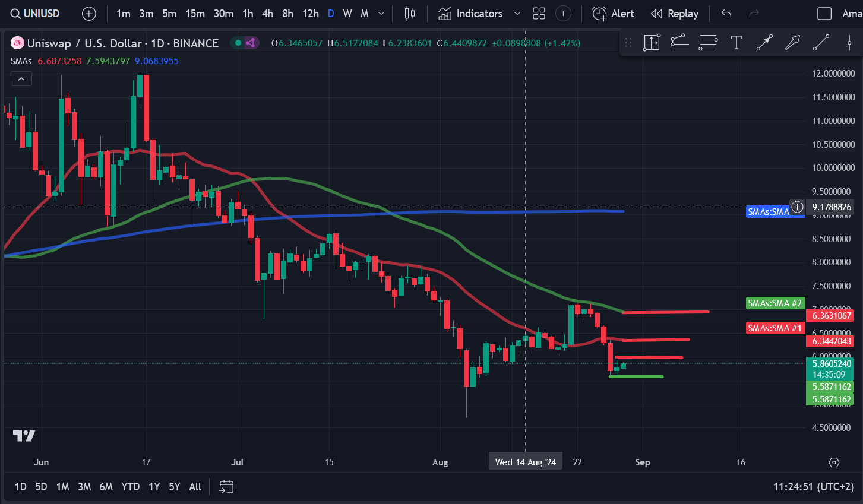Expand the Indicators favorites dropdown arrow
The width and height of the screenshot is (863, 504).
[517, 13]
